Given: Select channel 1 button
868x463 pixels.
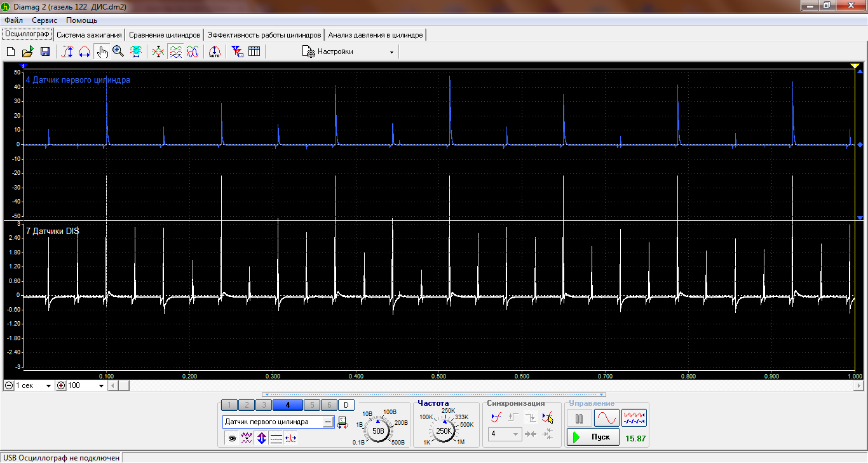Looking at the screenshot, I should coord(229,405).
